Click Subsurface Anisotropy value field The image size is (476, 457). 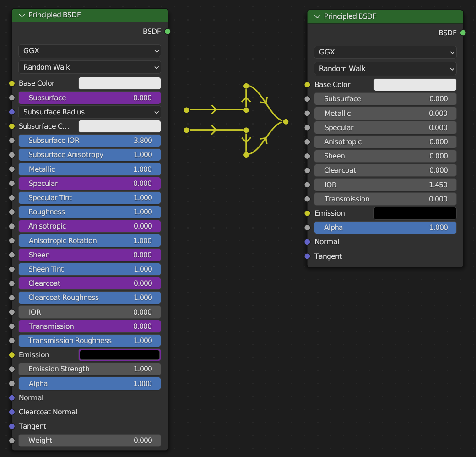pyautogui.click(x=90, y=155)
